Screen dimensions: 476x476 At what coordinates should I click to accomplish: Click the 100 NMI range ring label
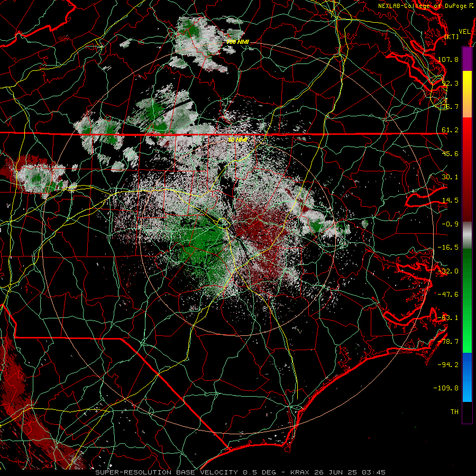click(237, 42)
